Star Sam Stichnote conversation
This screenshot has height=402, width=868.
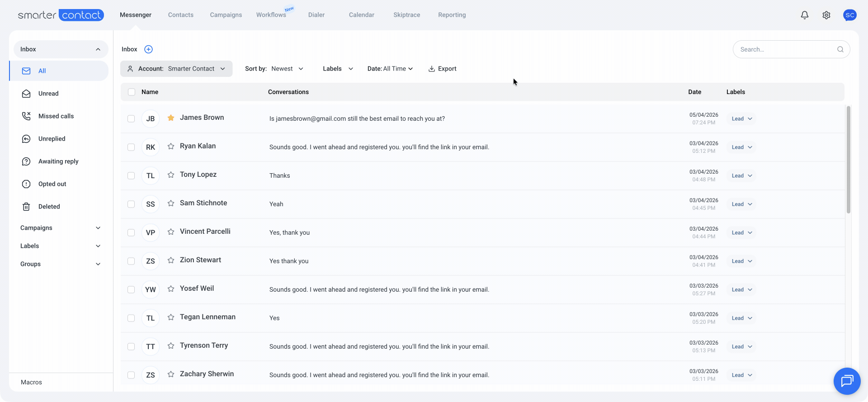coord(171,203)
